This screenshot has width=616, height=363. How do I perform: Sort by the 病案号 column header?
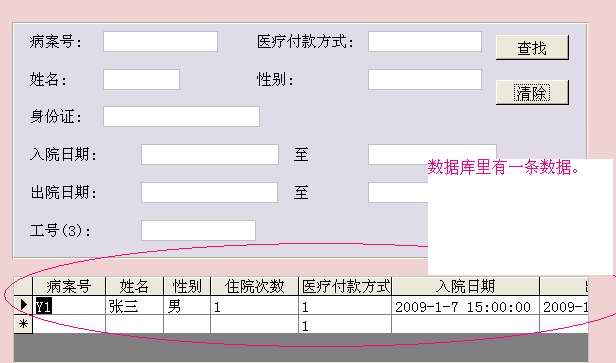(69, 286)
